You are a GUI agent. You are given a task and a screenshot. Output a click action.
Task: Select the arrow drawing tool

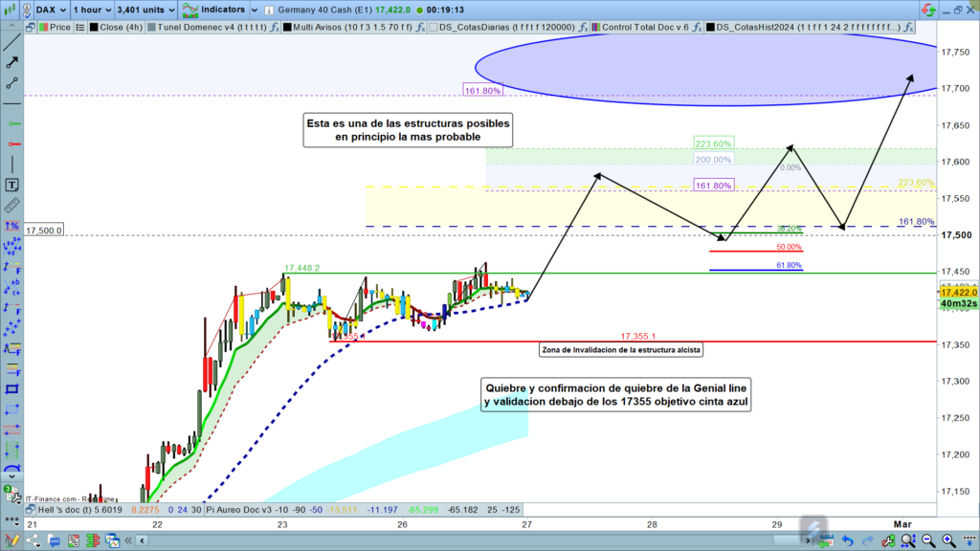tap(11, 62)
